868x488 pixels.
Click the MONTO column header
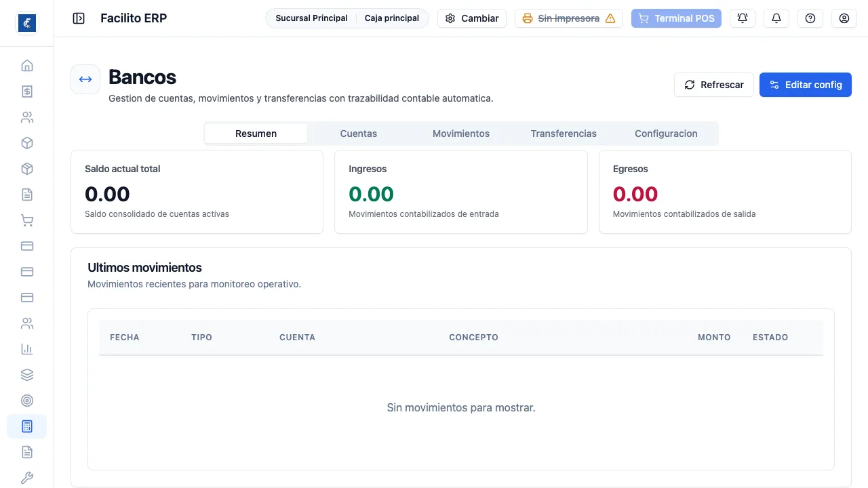714,338
